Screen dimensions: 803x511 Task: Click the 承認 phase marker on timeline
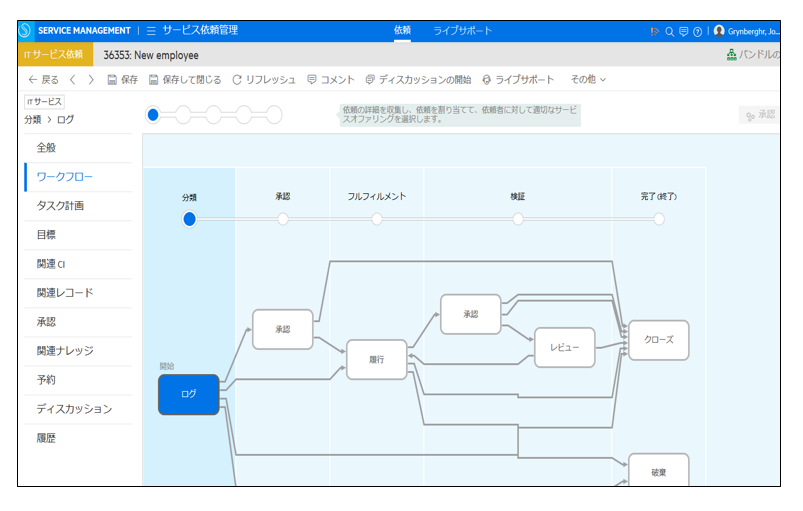tap(283, 219)
